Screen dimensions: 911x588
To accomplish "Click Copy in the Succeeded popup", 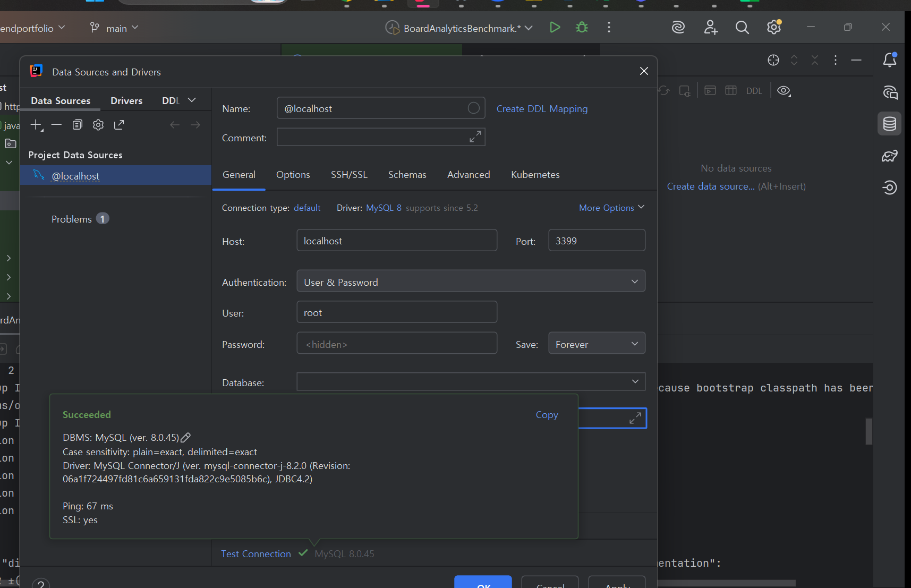I will click(x=547, y=415).
